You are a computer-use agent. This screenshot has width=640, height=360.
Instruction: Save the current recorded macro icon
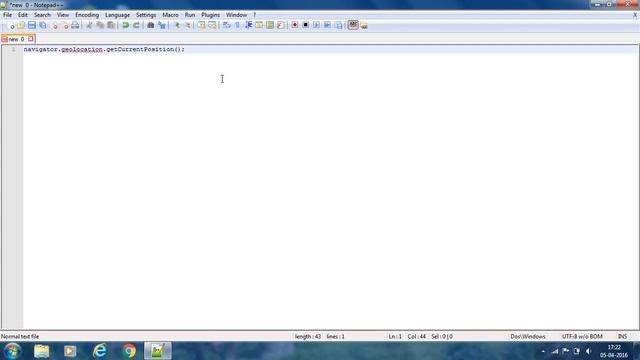point(338,25)
